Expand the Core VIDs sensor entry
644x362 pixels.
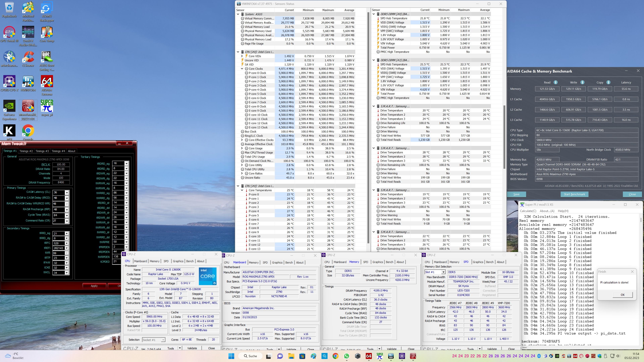click(242, 56)
